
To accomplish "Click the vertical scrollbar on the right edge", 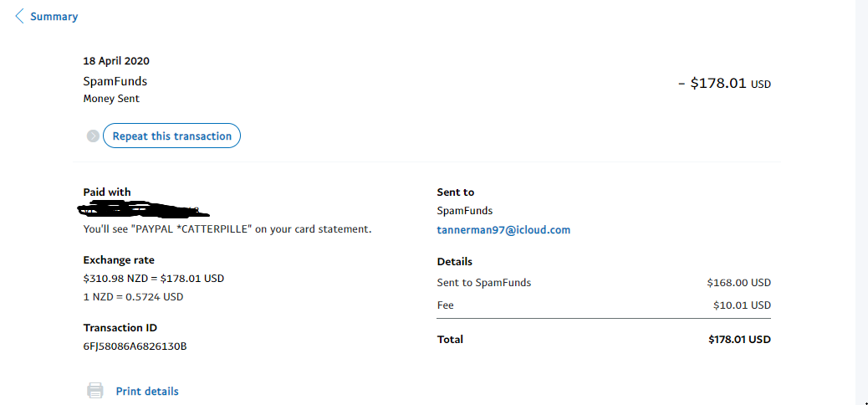I will tap(861, 201).
